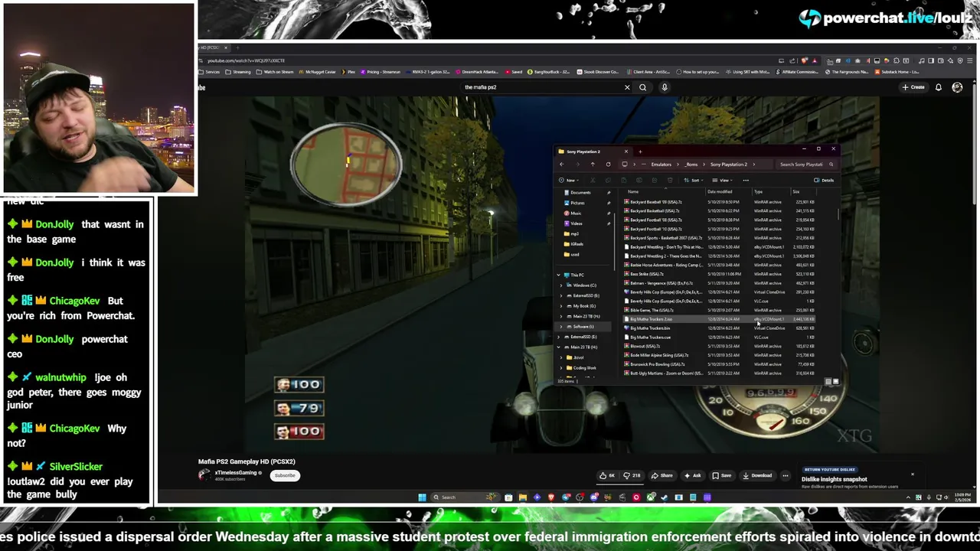The image size is (980, 551).
Task: Expand the My Book (G:) drive node
Action: [561, 306]
